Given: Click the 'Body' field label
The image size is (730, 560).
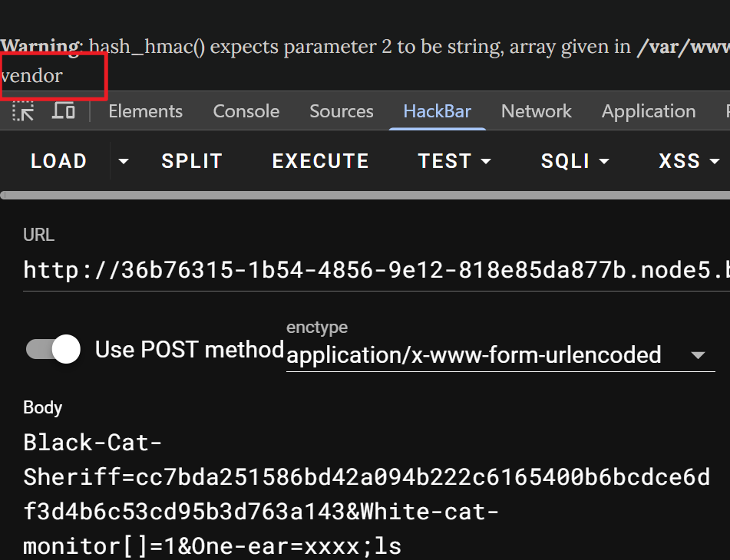Looking at the screenshot, I should click(x=42, y=407).
